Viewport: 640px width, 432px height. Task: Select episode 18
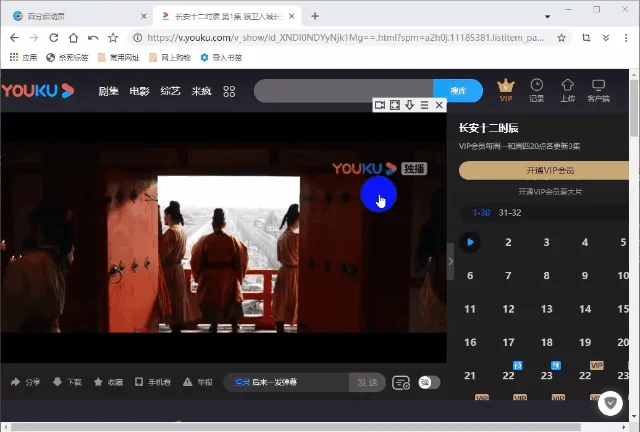pyautogui.click(x=547, y=342)
